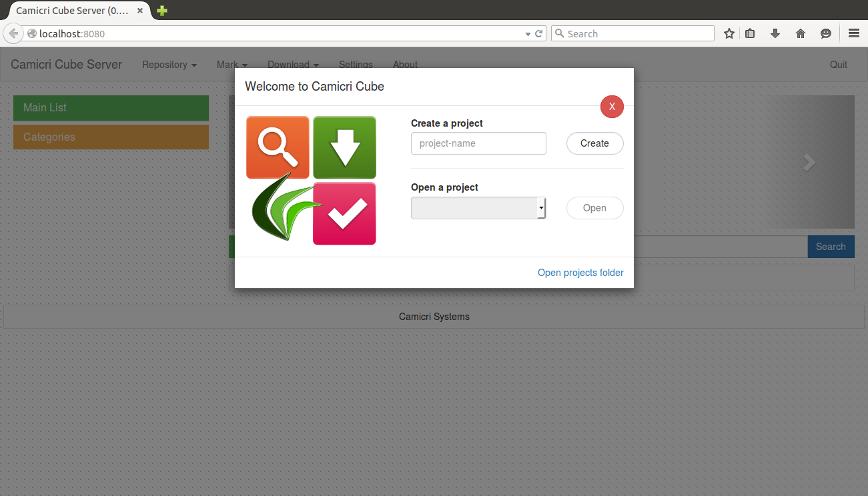This screenshot has height=496, width=868.
Task: Click Quit in the navigation bar
Action: tap(839, 65)
